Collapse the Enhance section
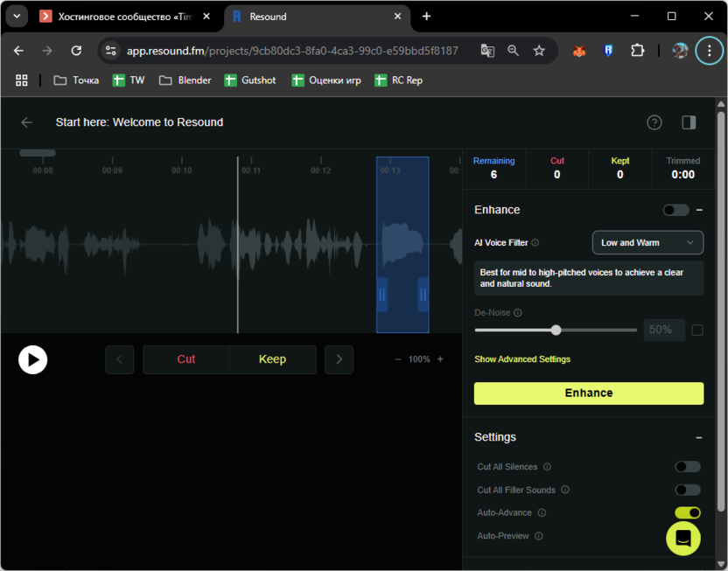The image size is (728, 571). (x=699, y=210)
